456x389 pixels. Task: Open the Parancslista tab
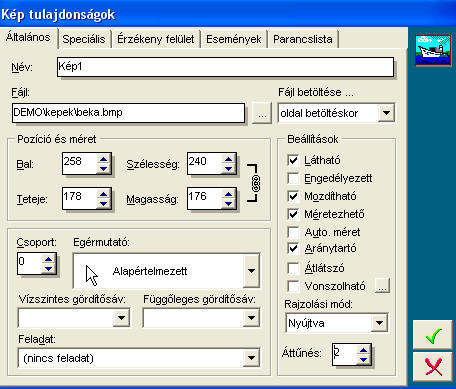(303, 39)
